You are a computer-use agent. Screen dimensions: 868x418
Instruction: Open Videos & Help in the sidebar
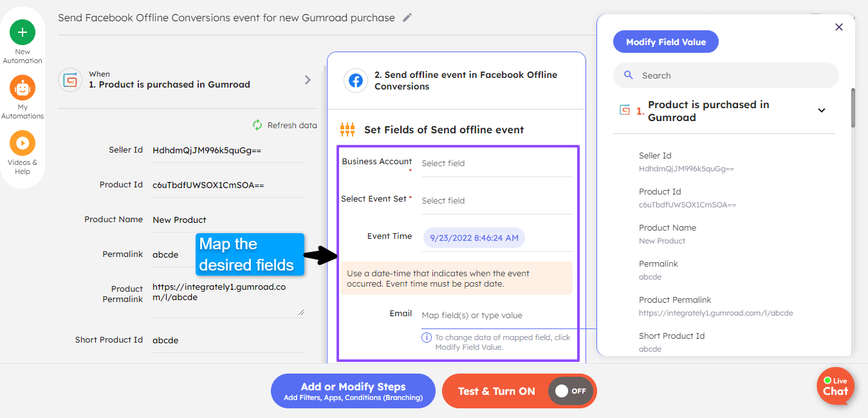pyautogui.click(x=23, y=143)
